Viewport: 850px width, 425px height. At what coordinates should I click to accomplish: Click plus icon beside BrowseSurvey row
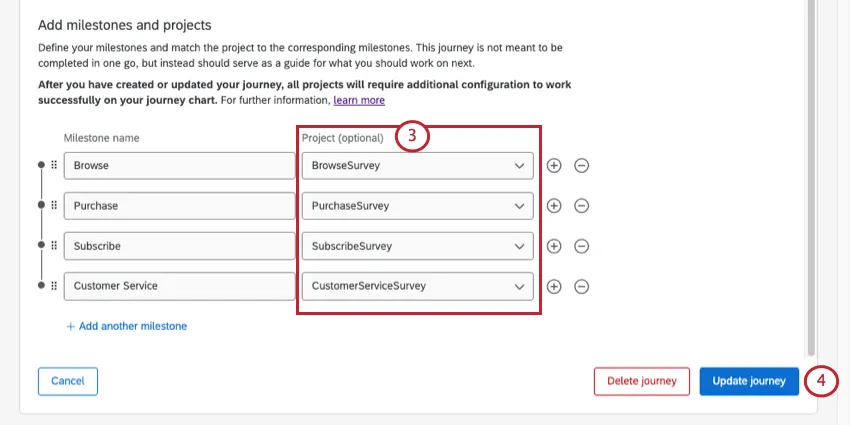[x=554, y=165]
